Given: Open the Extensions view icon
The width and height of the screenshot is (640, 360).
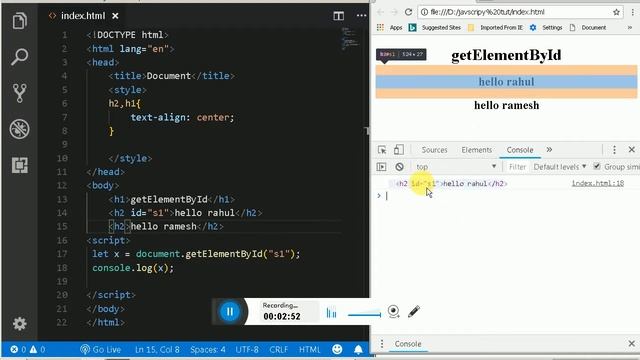Looking at the screenshot, I should [20, 165].
